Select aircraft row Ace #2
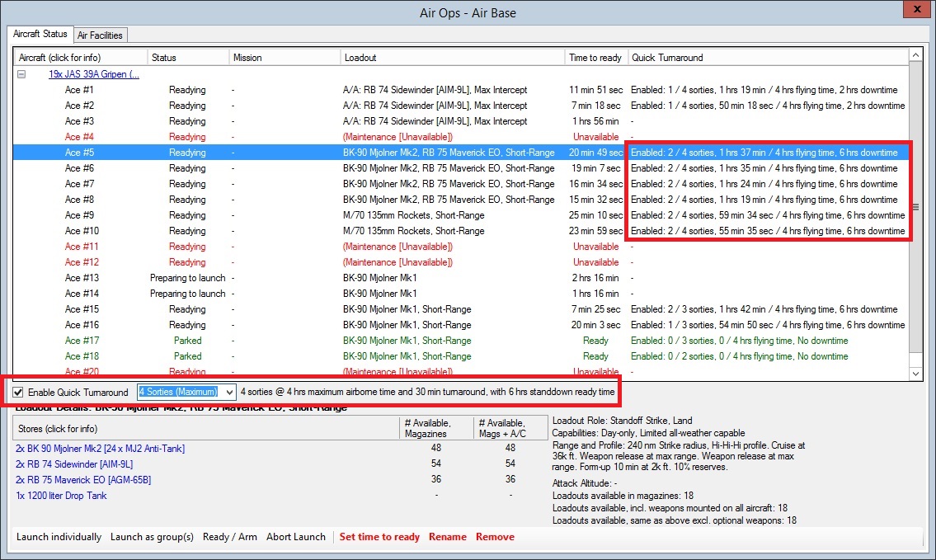 click(461, 106)
